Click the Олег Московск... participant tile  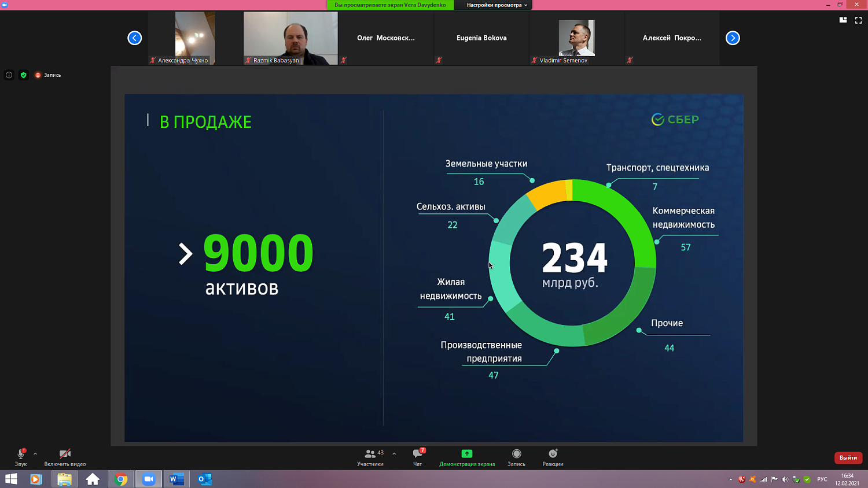[386, 38]
